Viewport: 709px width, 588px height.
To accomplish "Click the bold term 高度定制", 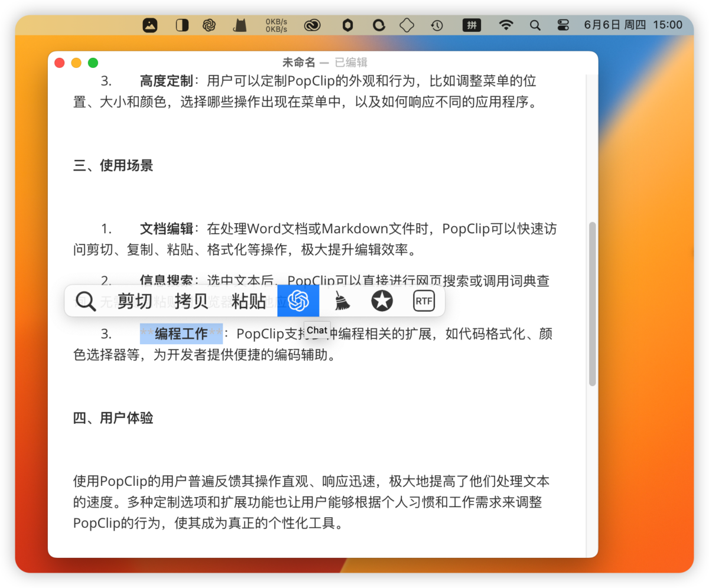I will [167, 80].
